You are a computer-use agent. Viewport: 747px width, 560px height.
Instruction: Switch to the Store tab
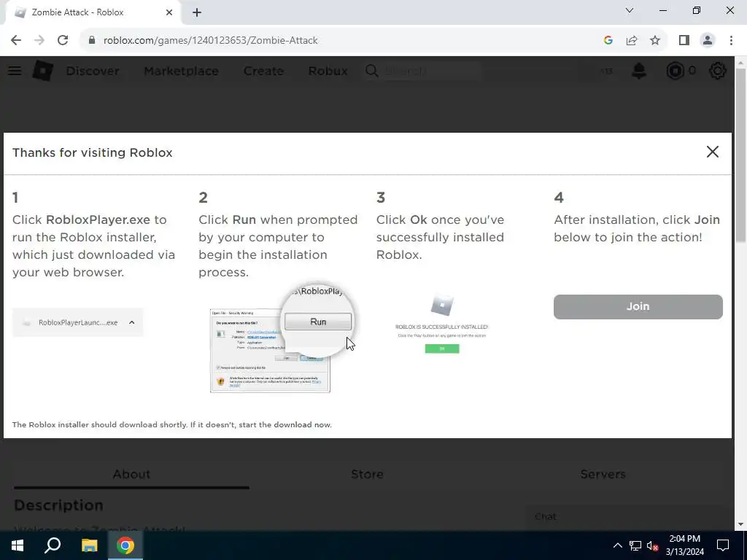point(368,474)
